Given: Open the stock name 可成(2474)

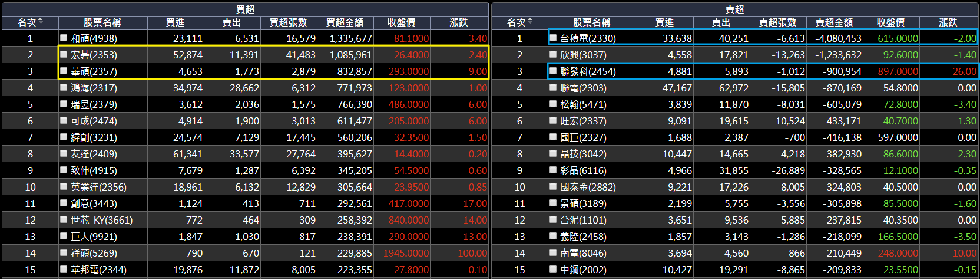Looking at the screenshot, I should point(94,121).
